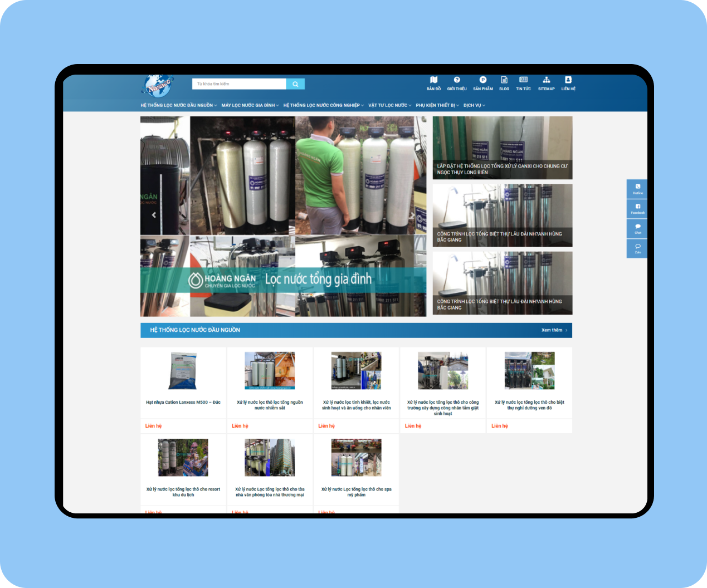Open resort khu du lịch product image
Image resolution: width=707 pixels, height=588 pixels.
(183, 458)
